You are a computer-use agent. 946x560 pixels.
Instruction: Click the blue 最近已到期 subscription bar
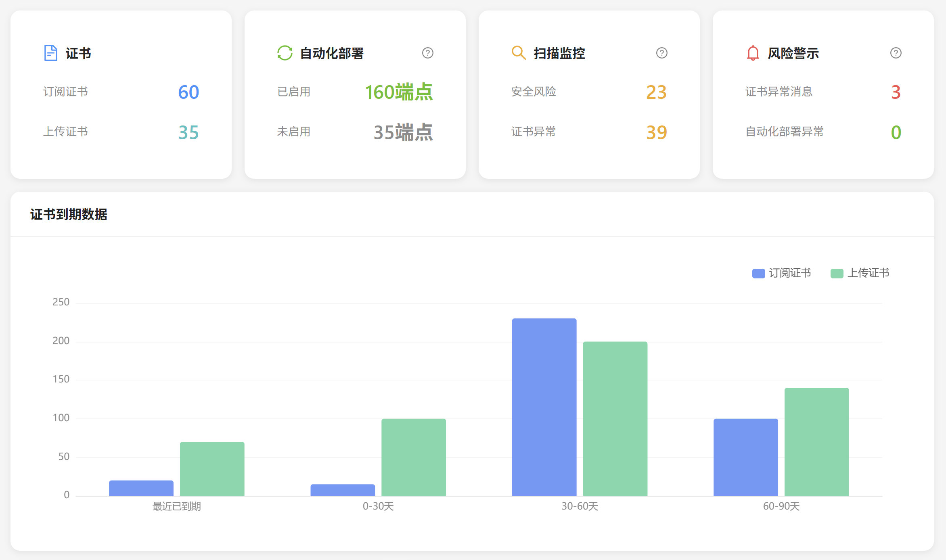pyautogui.click(x=141, y=488)
